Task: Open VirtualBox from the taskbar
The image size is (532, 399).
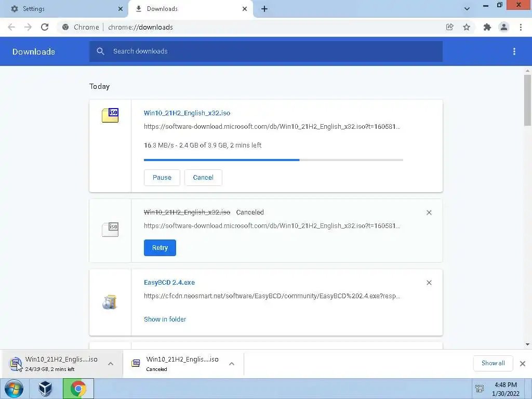Action: click(45, 389)
